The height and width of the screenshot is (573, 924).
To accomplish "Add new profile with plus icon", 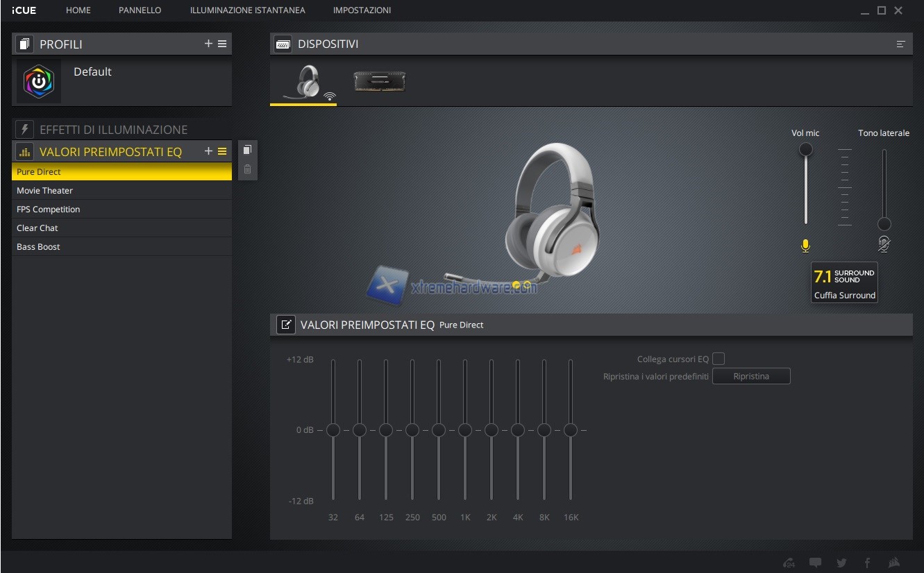I will (208, 44).
